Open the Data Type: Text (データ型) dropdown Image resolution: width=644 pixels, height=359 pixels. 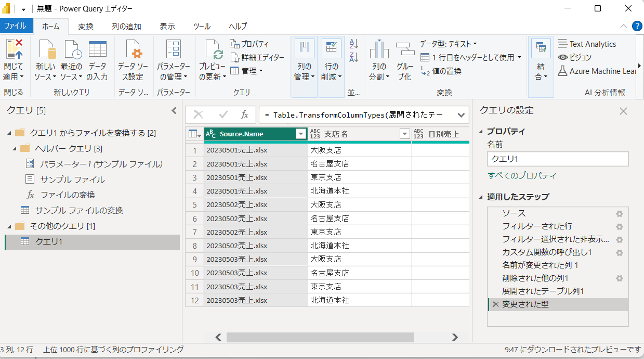click(x=448, y=44)
